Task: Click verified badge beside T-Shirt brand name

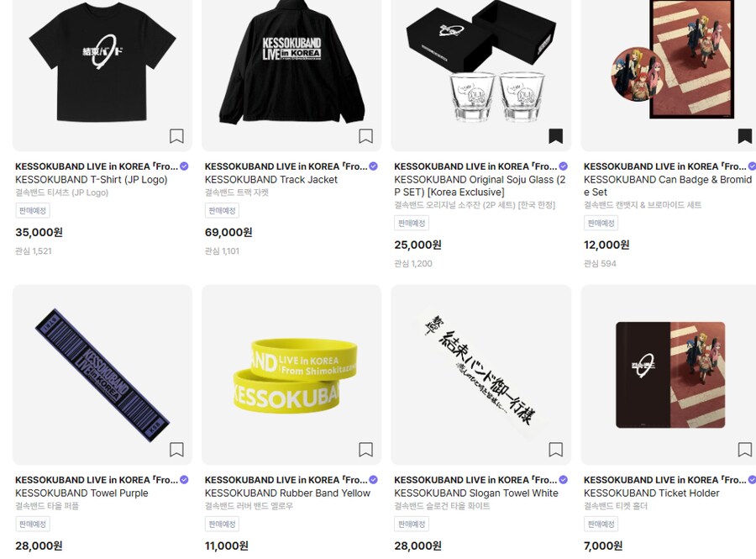Action: click(x=184, y=166)
